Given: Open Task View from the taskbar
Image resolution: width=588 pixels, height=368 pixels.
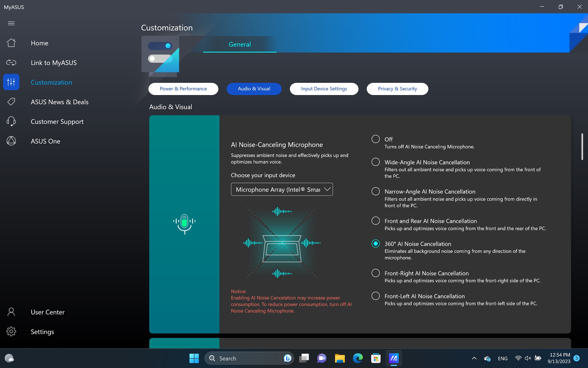Looking at the screenshot, I should (304, 358).
